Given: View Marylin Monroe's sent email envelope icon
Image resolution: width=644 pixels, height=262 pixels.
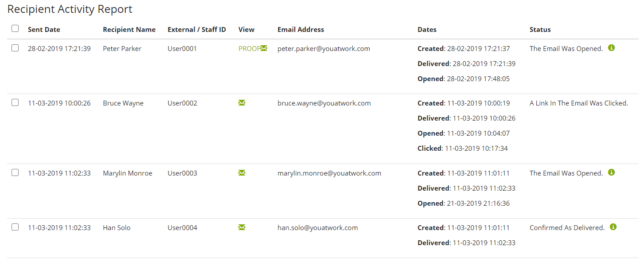Looking at the screenshot, I should tap(242, 173).
